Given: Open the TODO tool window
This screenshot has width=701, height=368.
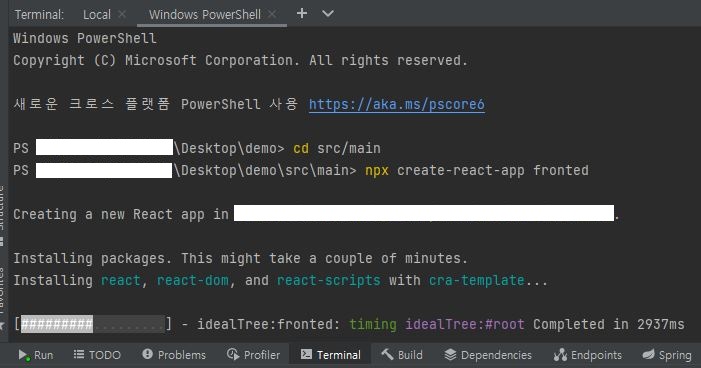Looking at the screenshot, I should click(97, 355).
